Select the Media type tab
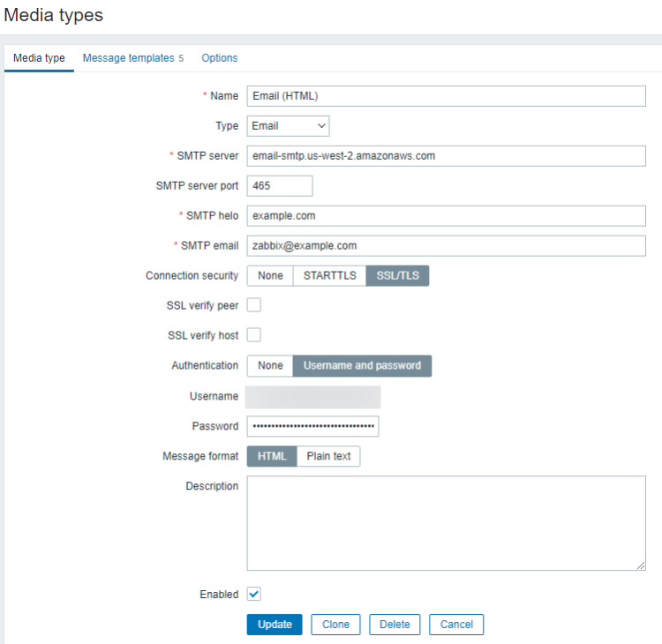Viewport: 662px width, 644px height. coord(39,58)
